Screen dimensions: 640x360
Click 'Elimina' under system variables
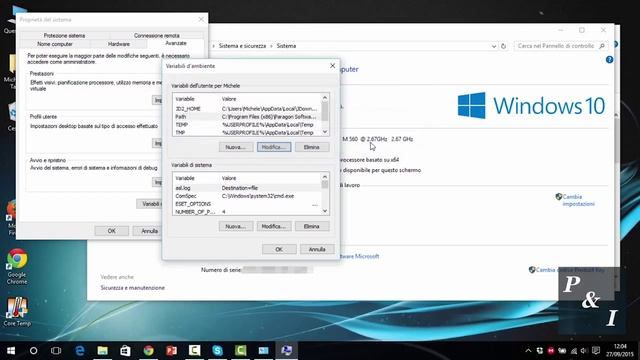click(x=311, y=226)
